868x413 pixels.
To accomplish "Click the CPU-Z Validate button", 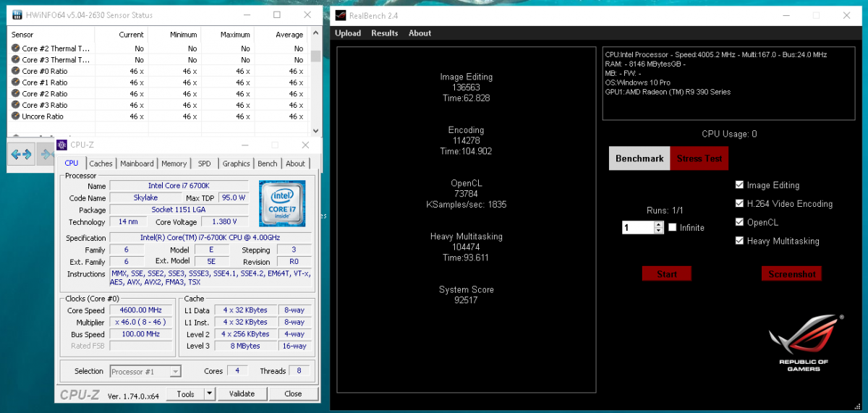I will (242, 393).
